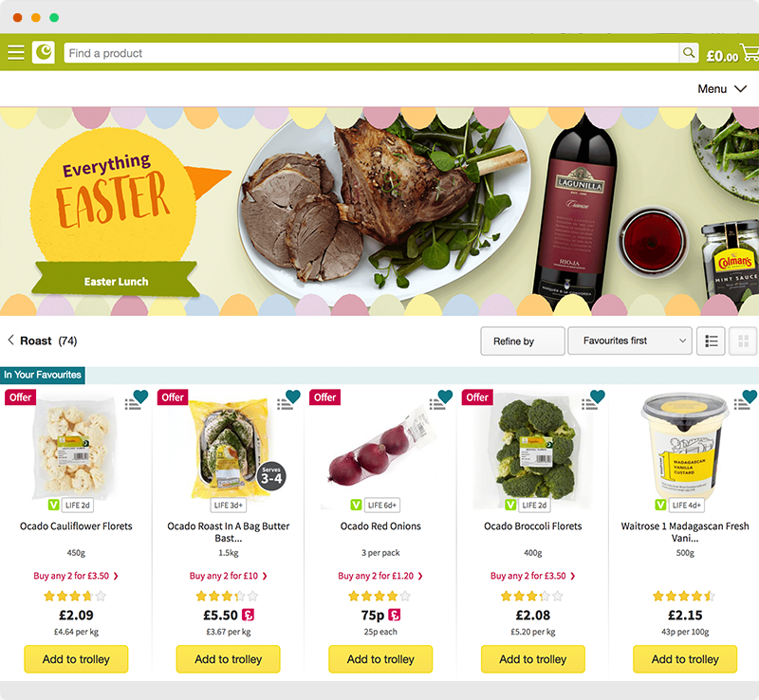Screen dimensions: 759x700
Task: Select the In Your Favourites tab
Action: [43, 375]
